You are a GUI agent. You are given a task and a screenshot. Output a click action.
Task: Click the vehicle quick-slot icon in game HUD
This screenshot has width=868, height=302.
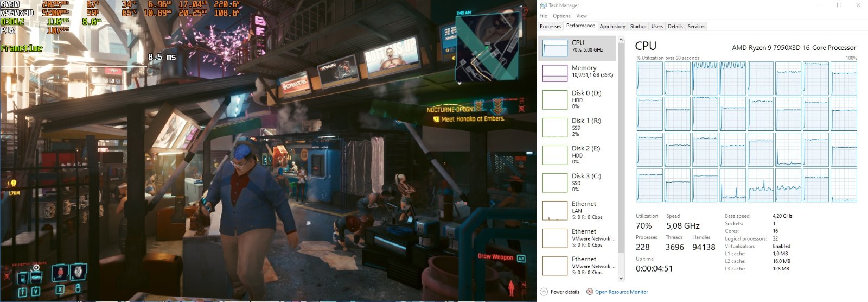[x=36, y=277]
